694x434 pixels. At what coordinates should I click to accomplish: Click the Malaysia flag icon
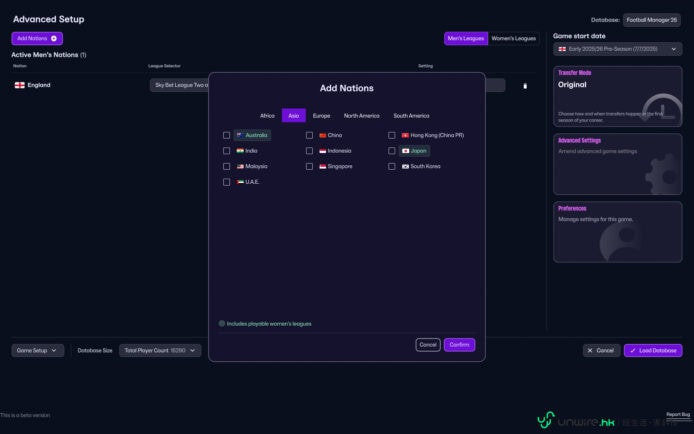point(240,166)
